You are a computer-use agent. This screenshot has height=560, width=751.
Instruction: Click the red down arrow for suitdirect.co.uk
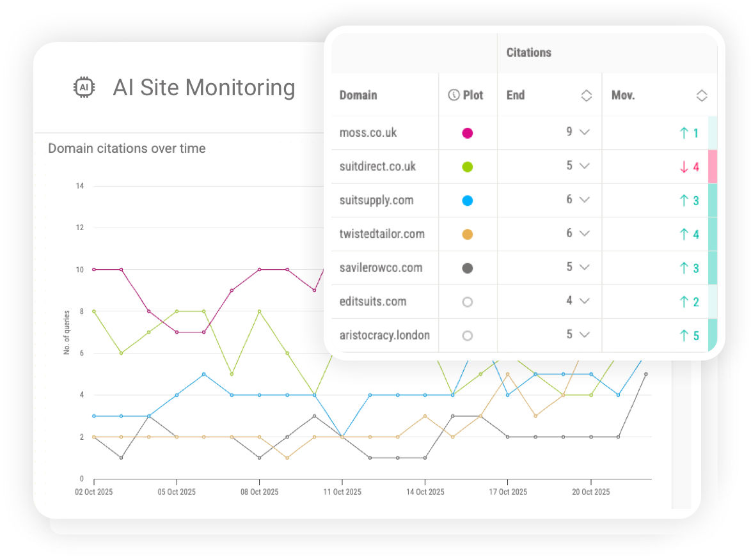(x=684, y=167)
